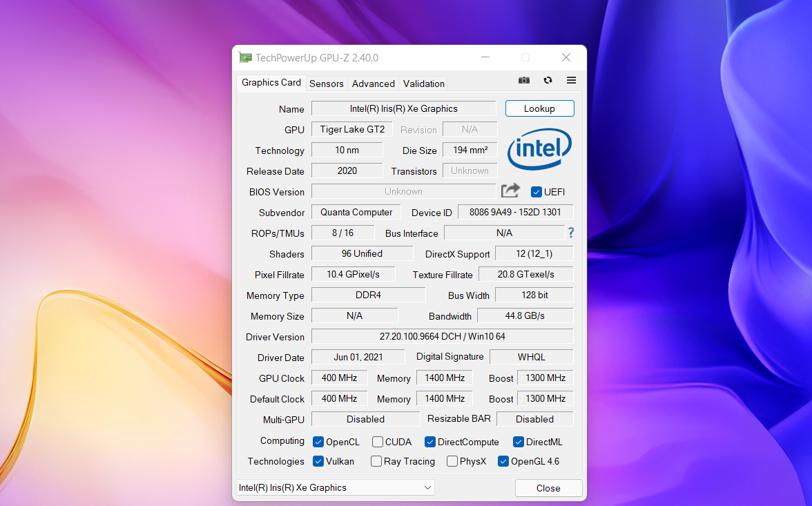Viewport: 812px width, 506px height.
Task: Click the GPU field showing Tiger Lake GT2
Action: coord(352,130)
